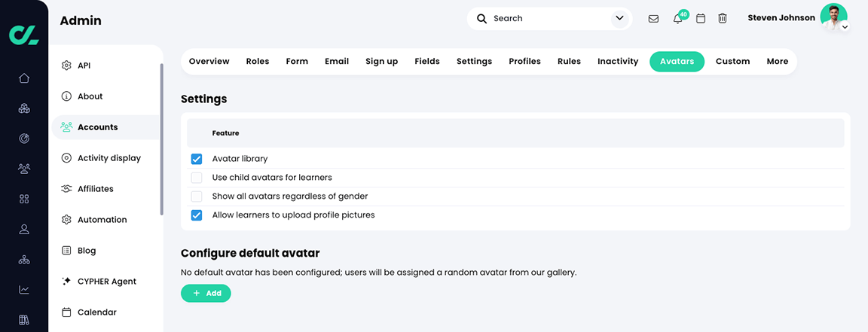Click the Configure default avatar heading
Viewport: 868px width, 332px height.
(x=250, y=254)
